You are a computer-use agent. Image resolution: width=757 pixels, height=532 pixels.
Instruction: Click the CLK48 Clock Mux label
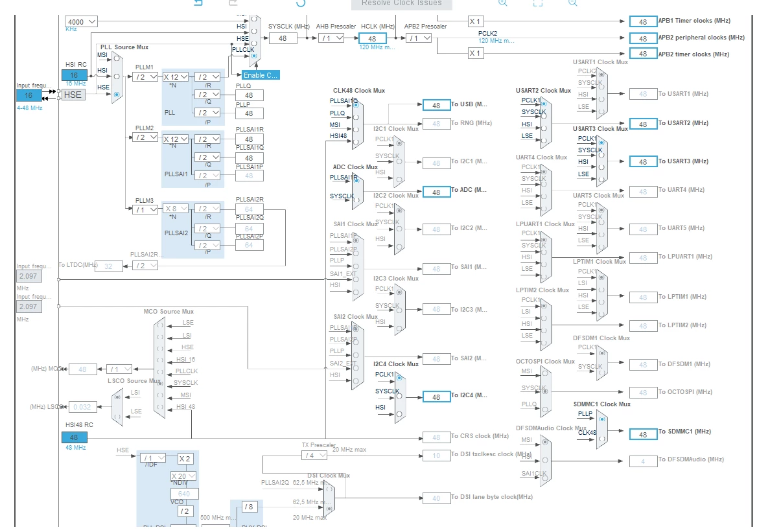(x=358, y=90)
